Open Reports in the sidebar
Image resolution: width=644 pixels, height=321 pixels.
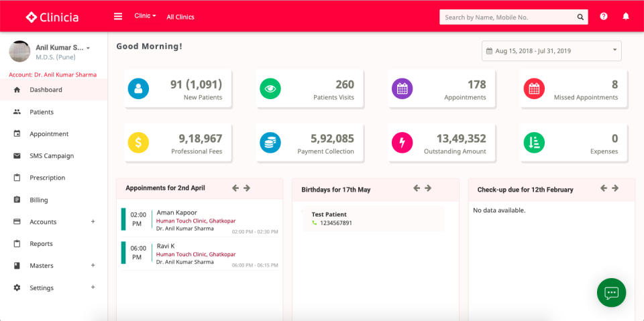tap(54, 243)
